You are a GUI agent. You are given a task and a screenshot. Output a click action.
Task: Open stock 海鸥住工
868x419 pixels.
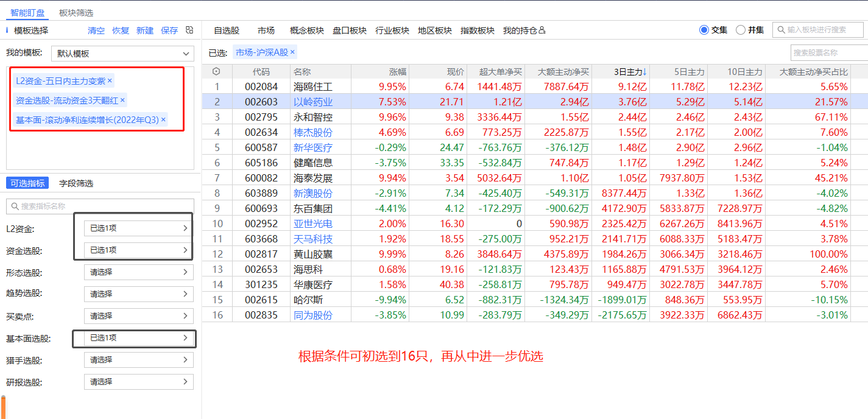[x=313, y=86]
